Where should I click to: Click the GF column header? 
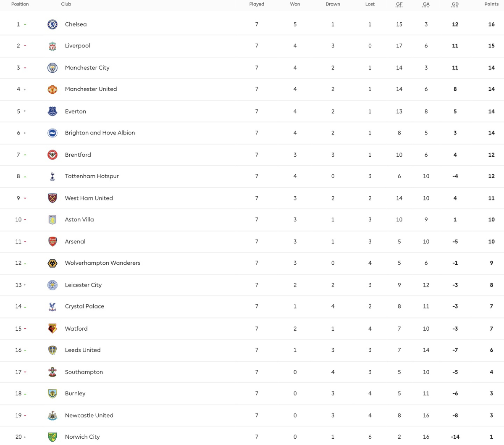[x=399, y=4]
